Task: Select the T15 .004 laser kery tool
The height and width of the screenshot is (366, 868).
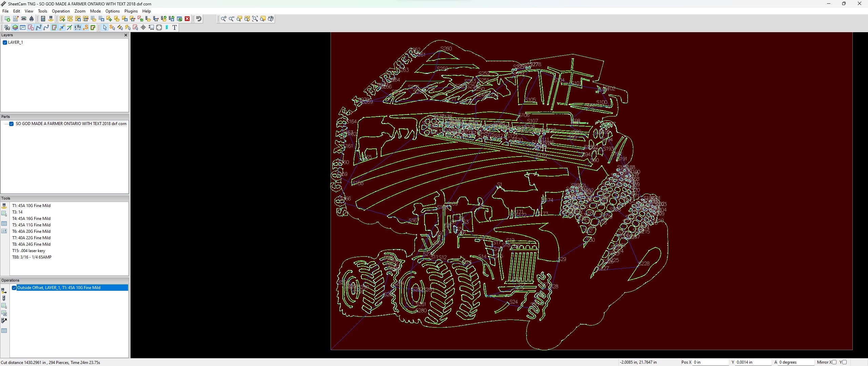Action: point(29,251)
